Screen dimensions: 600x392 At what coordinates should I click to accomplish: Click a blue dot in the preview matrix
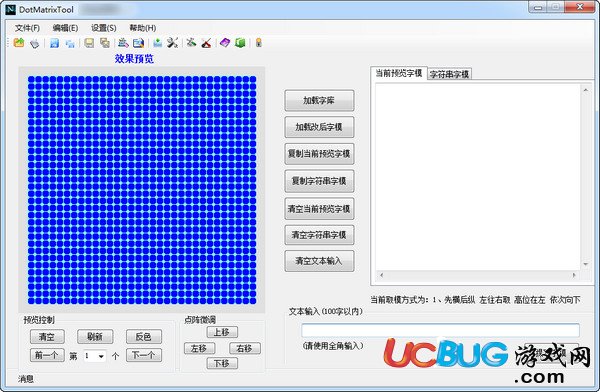tap(142, 190)
